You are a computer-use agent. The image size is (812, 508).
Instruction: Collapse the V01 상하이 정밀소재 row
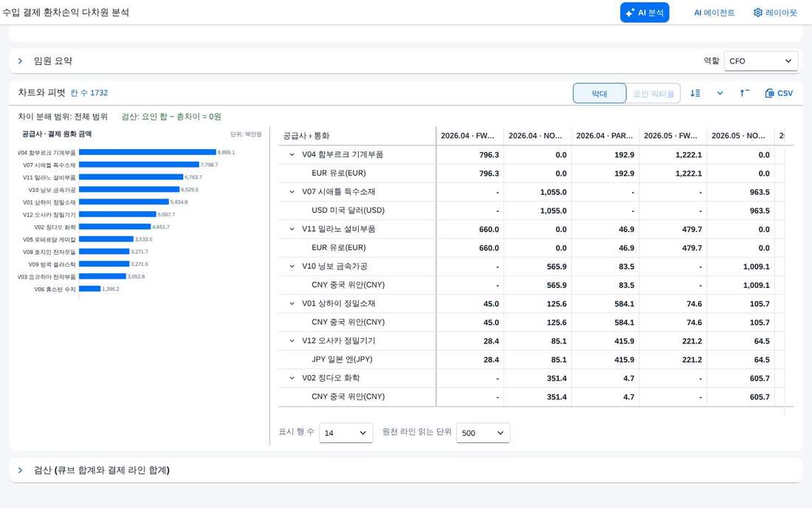click(292, 304)
